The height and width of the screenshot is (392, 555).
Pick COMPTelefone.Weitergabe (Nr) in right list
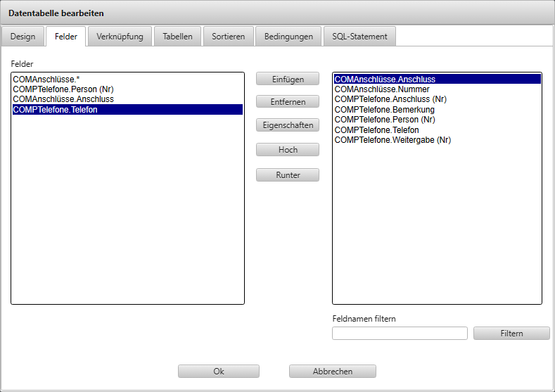pyautogui.click(x=393, y=140)
